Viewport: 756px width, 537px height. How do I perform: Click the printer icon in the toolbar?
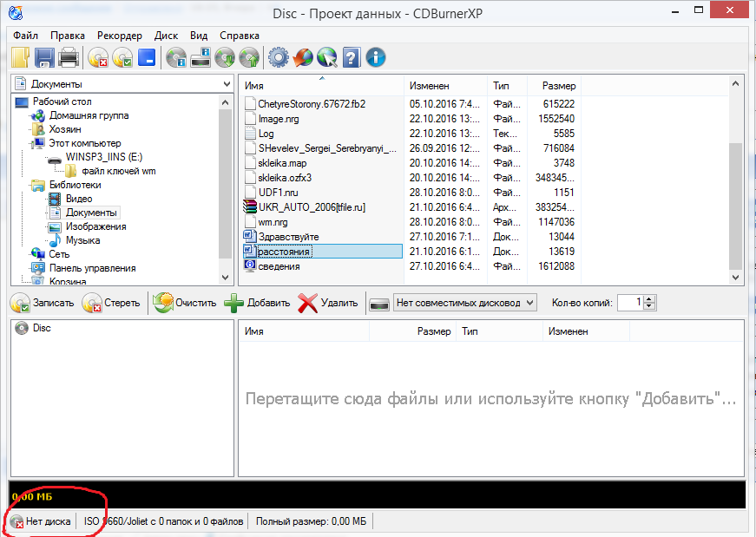pos(69,58)
